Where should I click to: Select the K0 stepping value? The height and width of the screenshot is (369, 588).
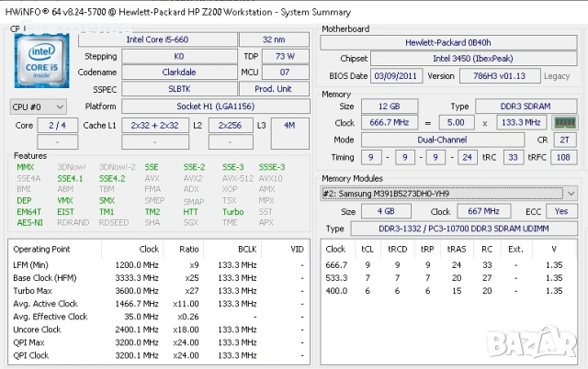point(179,57)
